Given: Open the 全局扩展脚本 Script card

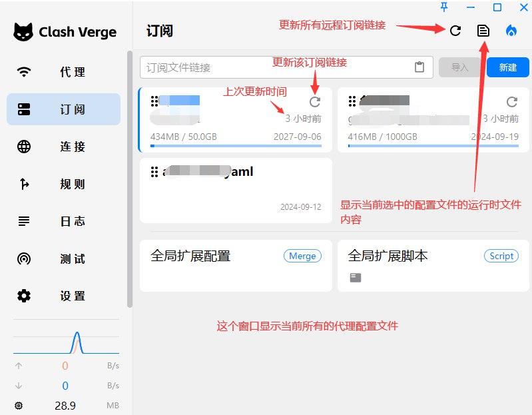Looking at the screenshot, I should coord(433,266).
